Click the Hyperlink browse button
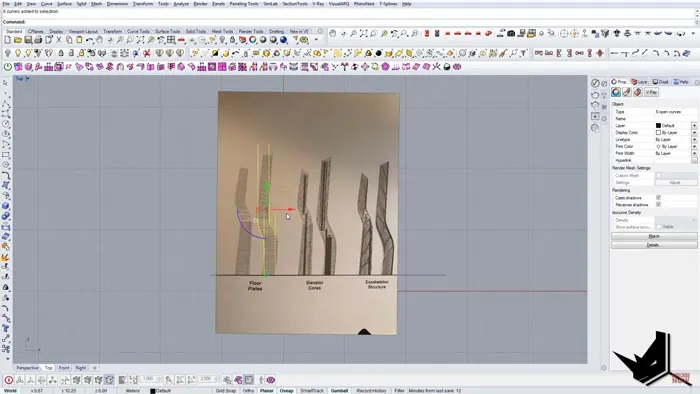The height and width of the screenshot is (394, 700). (694, 160)
